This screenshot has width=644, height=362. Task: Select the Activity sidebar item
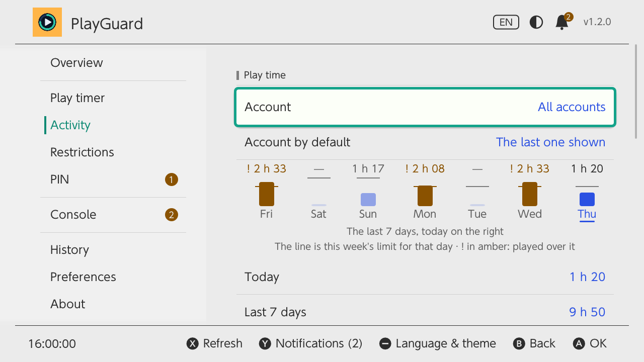click(x=113, y=125)
